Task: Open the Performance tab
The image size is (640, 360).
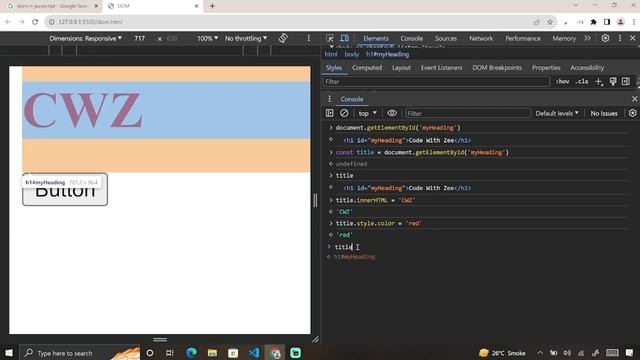Action: coord(522,38)
